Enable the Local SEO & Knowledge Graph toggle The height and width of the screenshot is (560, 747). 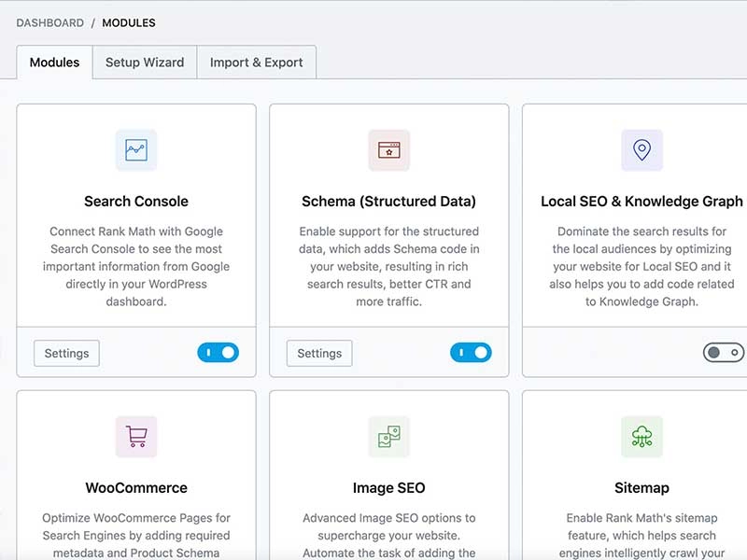(x=724, y=353)
